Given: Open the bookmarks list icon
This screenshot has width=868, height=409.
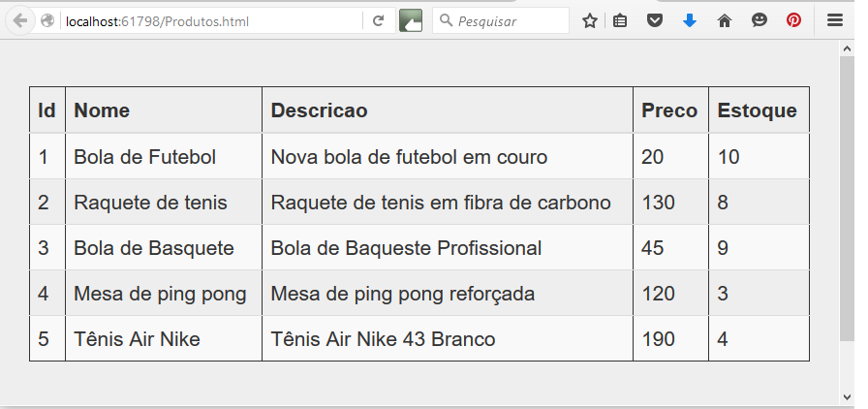Looking at the screenshot, I should point(620,21).
